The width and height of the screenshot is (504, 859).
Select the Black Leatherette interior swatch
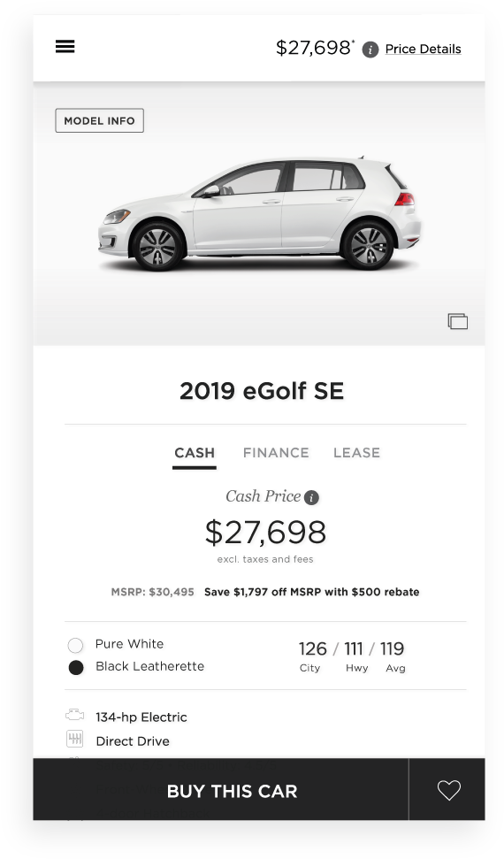(76, 668)
